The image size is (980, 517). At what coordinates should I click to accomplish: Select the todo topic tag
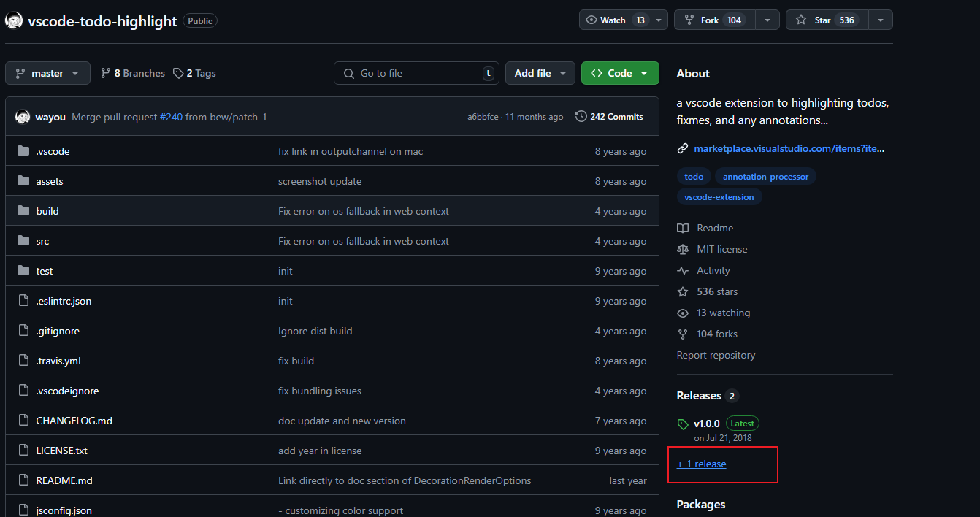point(694,176)
